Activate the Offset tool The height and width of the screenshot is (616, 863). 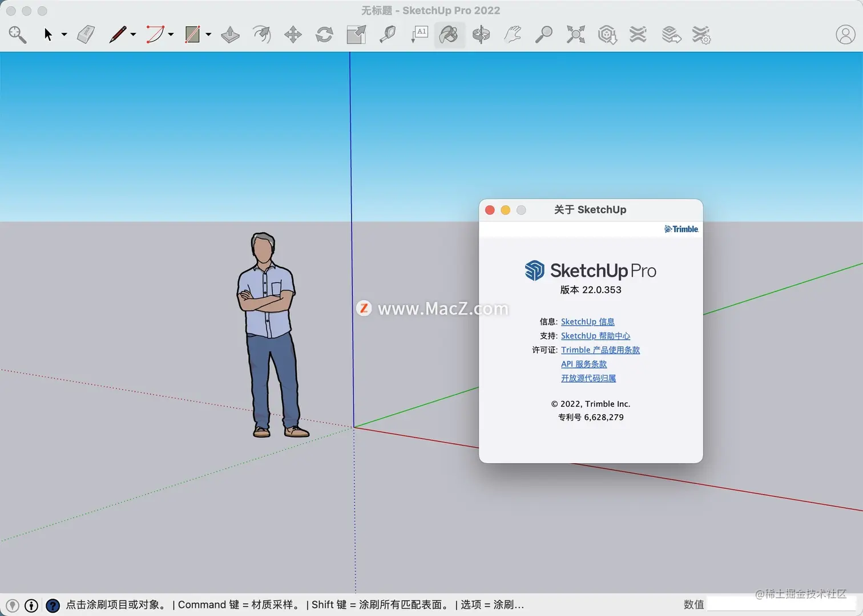[261, 35]
